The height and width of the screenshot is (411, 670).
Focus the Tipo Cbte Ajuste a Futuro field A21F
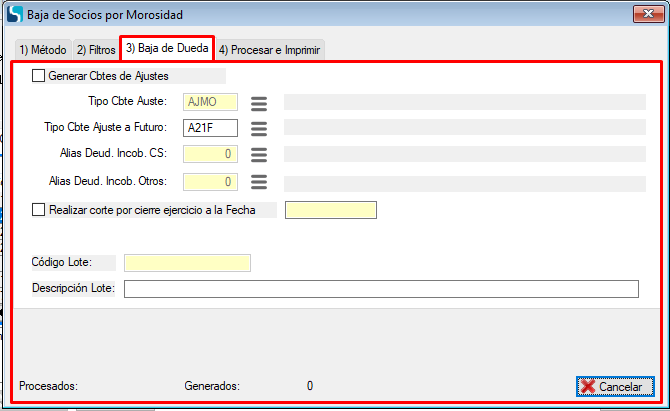[x=211, y=128]
